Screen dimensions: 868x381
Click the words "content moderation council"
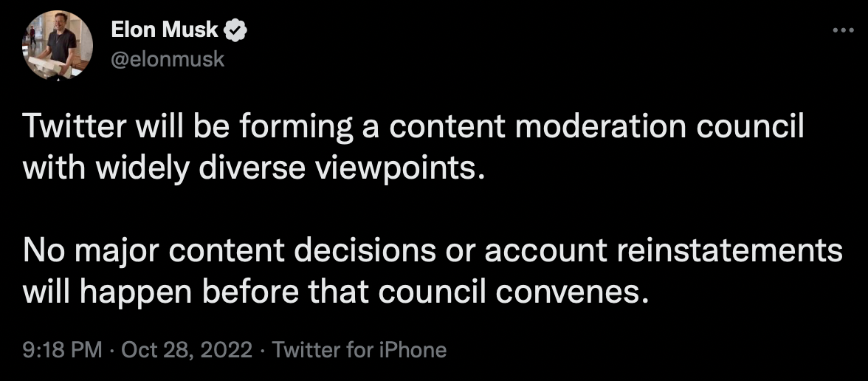(x=596, y=128)
